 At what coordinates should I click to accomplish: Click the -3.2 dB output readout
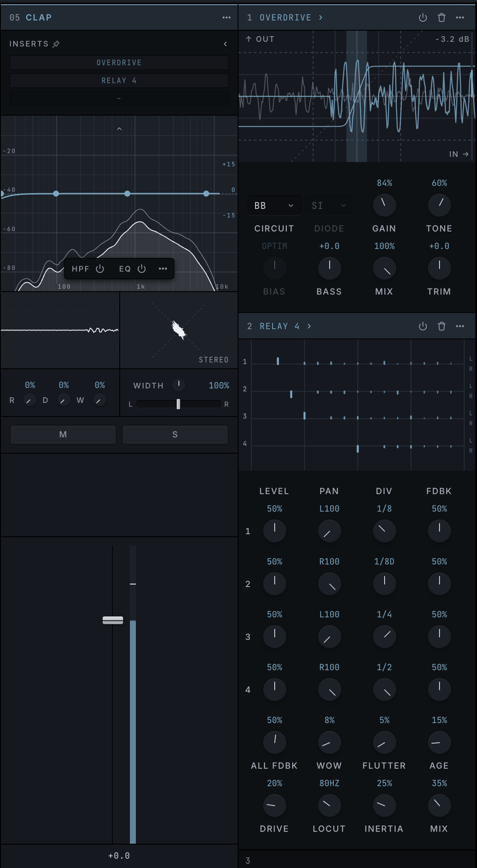[x=452, y=39]
